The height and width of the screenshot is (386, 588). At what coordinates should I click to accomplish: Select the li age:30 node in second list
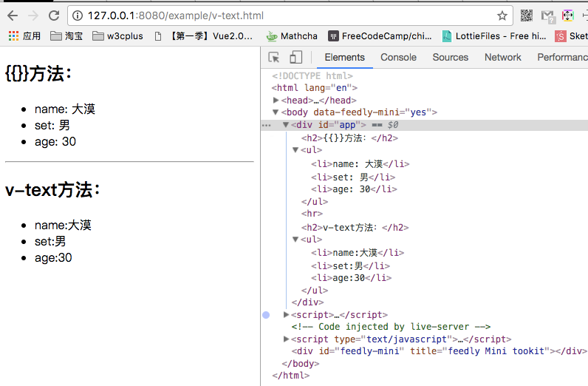(x=352, y=278)
